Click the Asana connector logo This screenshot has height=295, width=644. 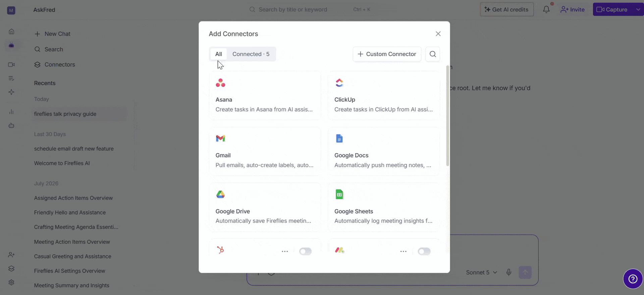220,83
